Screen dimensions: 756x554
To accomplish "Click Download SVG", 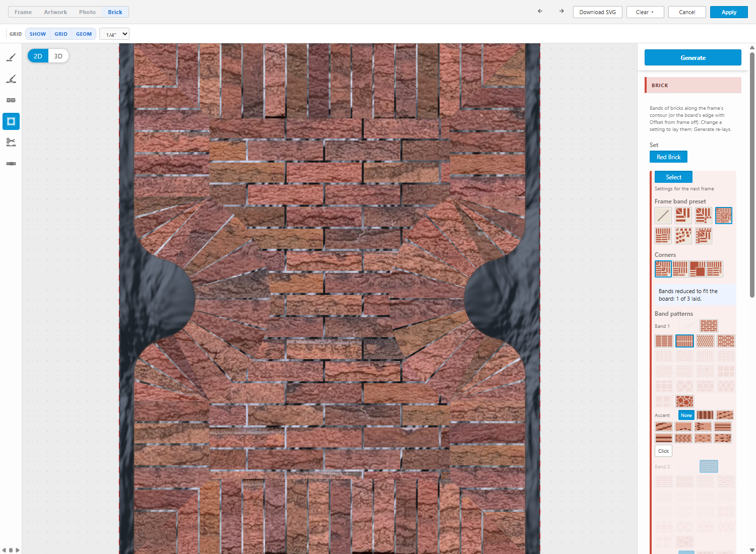I will (598, 12).
